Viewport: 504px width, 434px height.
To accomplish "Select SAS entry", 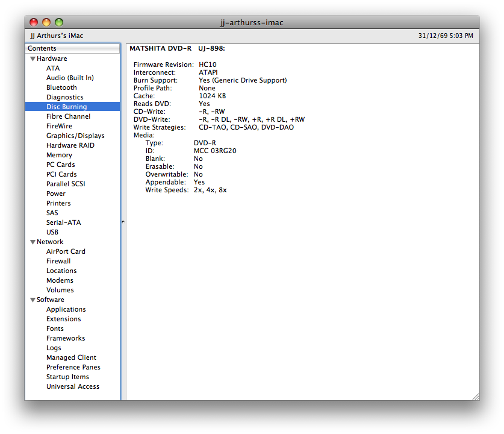I will [52, 213].
